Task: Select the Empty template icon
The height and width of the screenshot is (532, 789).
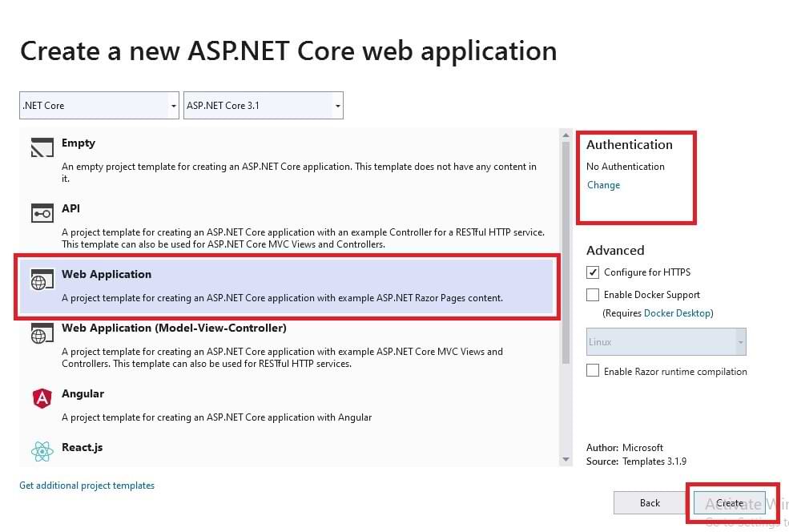Action: pyautogui.click(x=41, y=147)
